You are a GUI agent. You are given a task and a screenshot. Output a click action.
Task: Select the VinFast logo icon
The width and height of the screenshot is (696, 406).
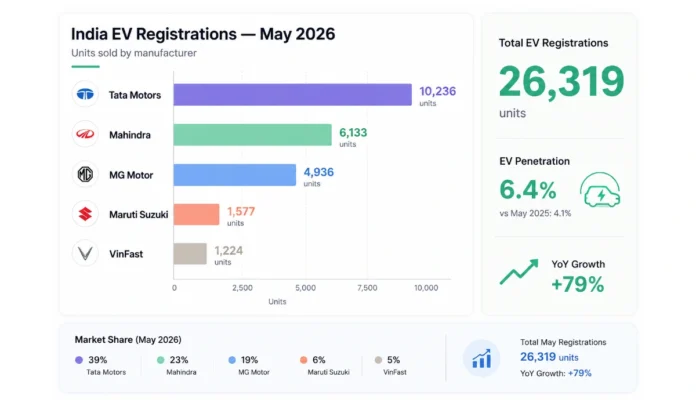pos(85,253)
